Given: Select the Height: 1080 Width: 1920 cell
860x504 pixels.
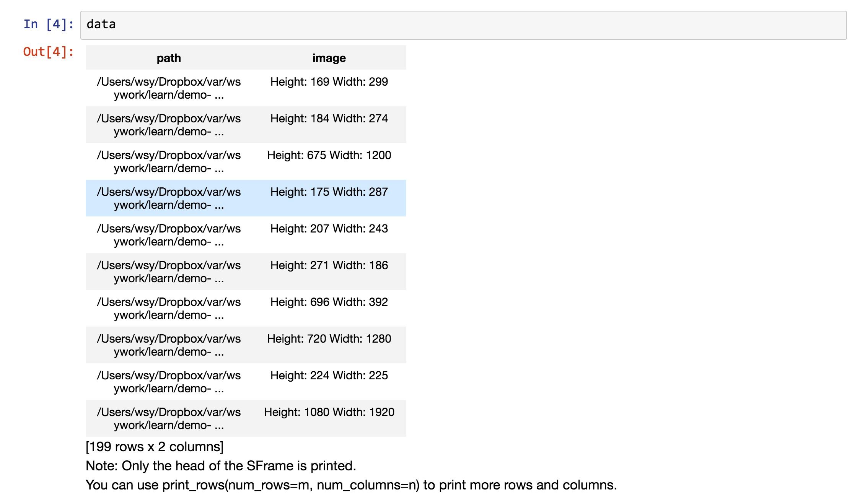Looking at the screenshot, I should (x=329, y=412).
